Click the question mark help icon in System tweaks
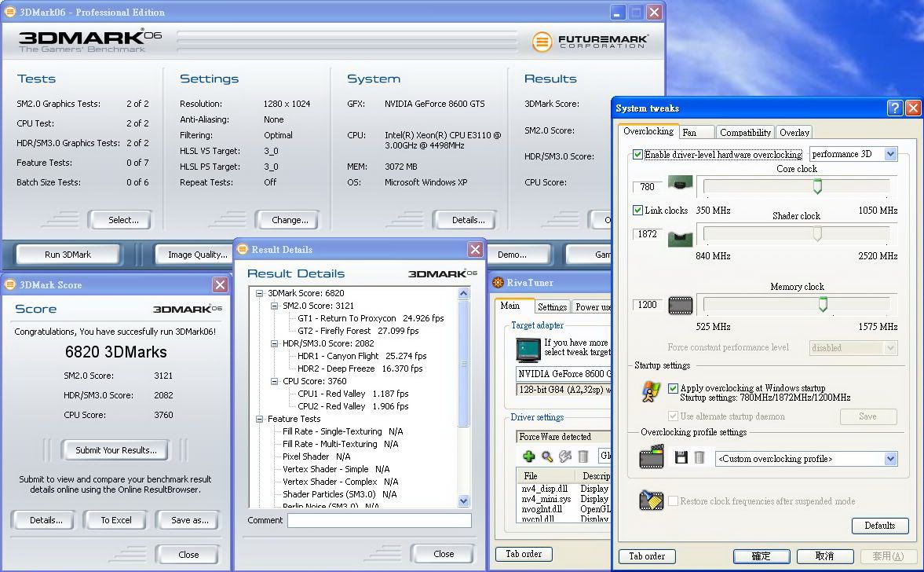The height and width of the screenshot is (572, 924). click(894, 108)
